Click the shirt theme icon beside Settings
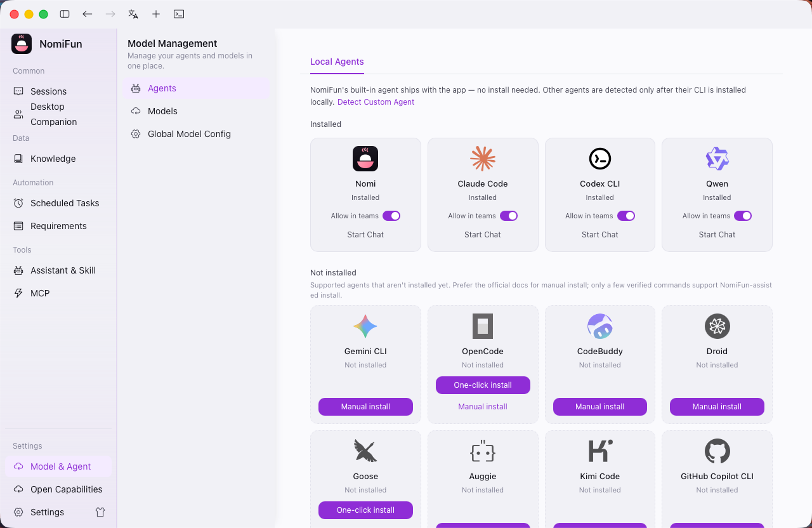The width and height of the screenshot is (812, 528). point(100,512)
